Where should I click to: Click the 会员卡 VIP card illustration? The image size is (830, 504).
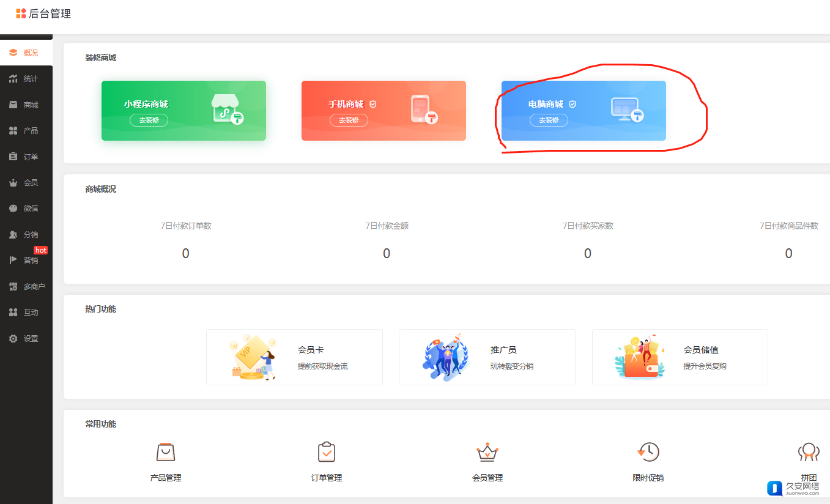point(252,357)
